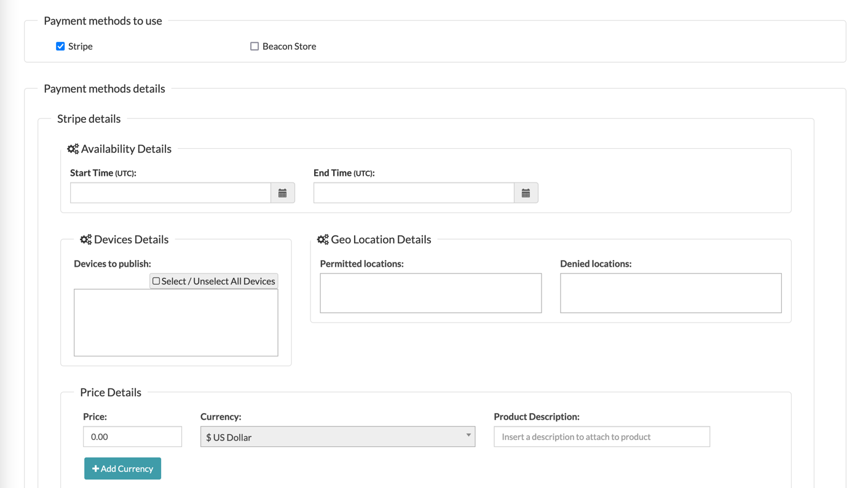Click the Price field showing 0.00
The height and width of the screenshot is (488, 868).
(132, 436)
